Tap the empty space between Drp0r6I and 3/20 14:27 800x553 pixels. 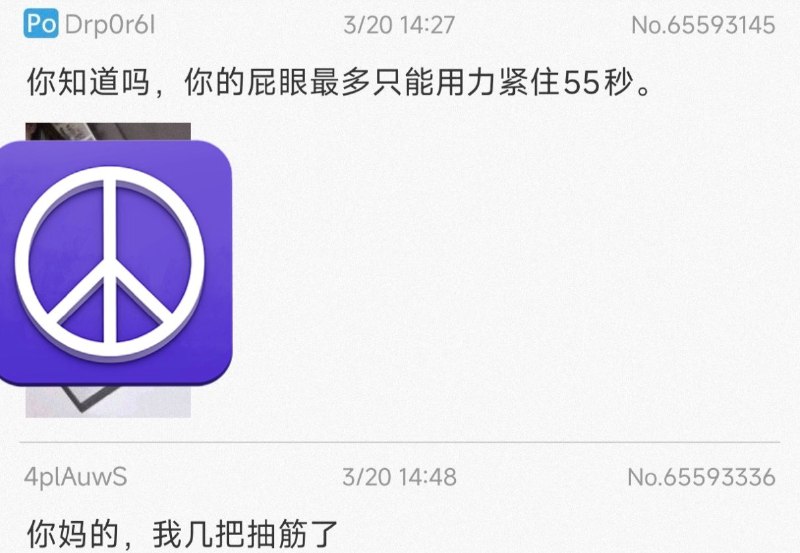[249, 25]
